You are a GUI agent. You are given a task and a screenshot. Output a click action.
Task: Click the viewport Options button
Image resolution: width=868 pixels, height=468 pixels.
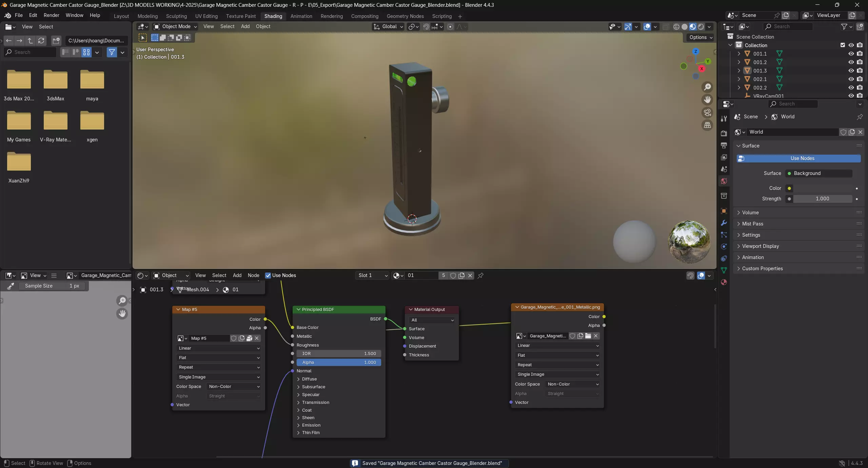coord(701,37)
